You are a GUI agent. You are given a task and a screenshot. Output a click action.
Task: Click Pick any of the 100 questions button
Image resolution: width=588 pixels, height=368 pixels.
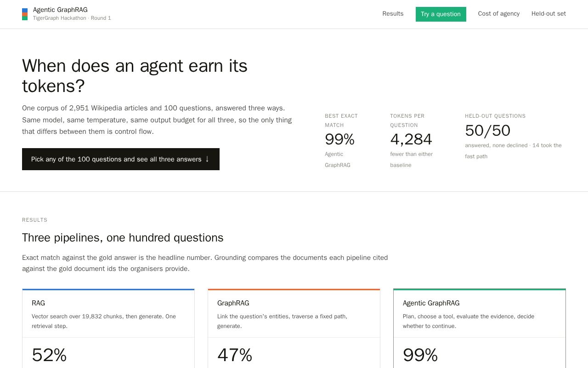(x=121, y=159)
